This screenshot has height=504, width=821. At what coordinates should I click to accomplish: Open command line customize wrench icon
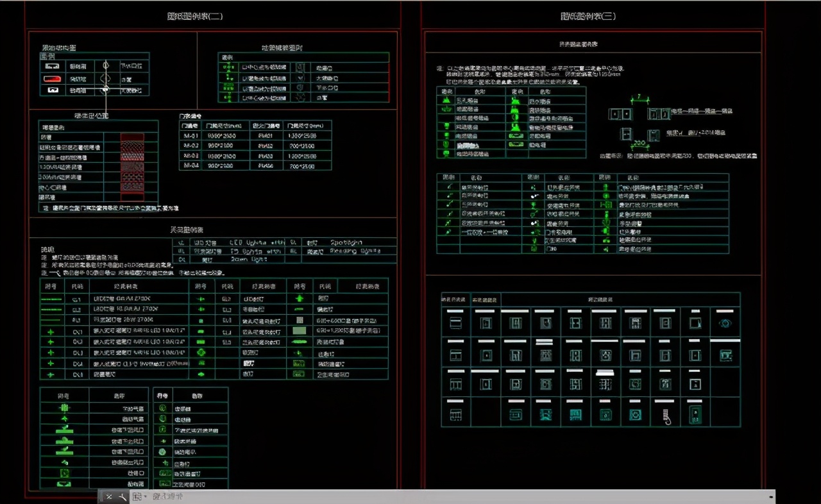click(123, 497)
